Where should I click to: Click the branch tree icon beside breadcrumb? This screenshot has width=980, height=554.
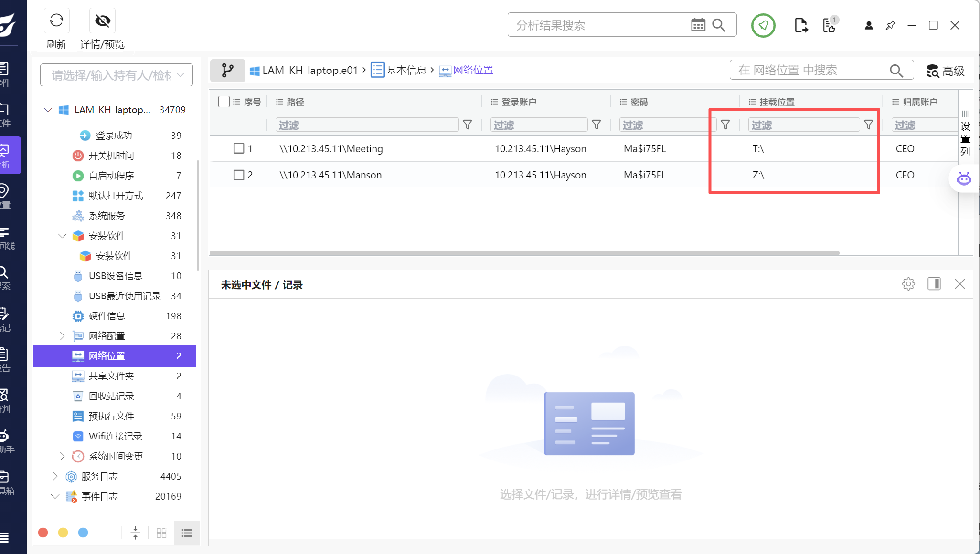click(228, 71)
